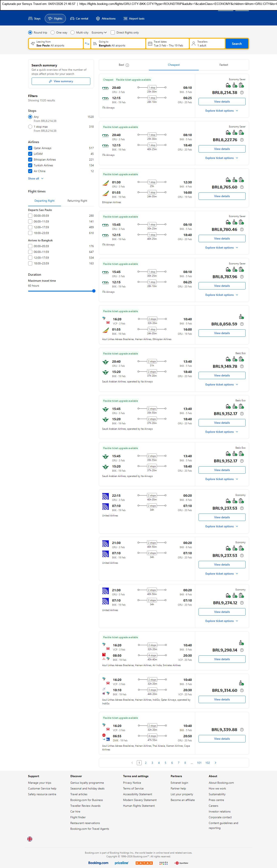Click the info icon beside BRL8,214.38 price
The width and height of the screenshot is (277, 868).
pyautogui.click(x=242, y=93)
